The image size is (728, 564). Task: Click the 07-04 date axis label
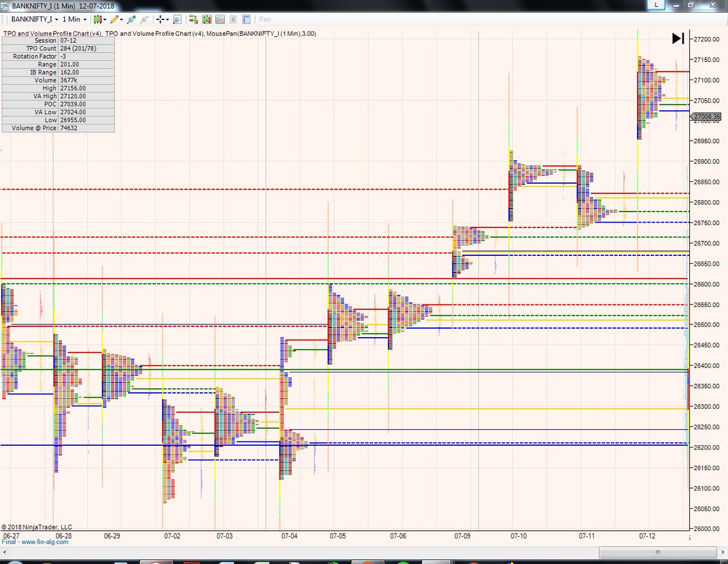point(289,536)
